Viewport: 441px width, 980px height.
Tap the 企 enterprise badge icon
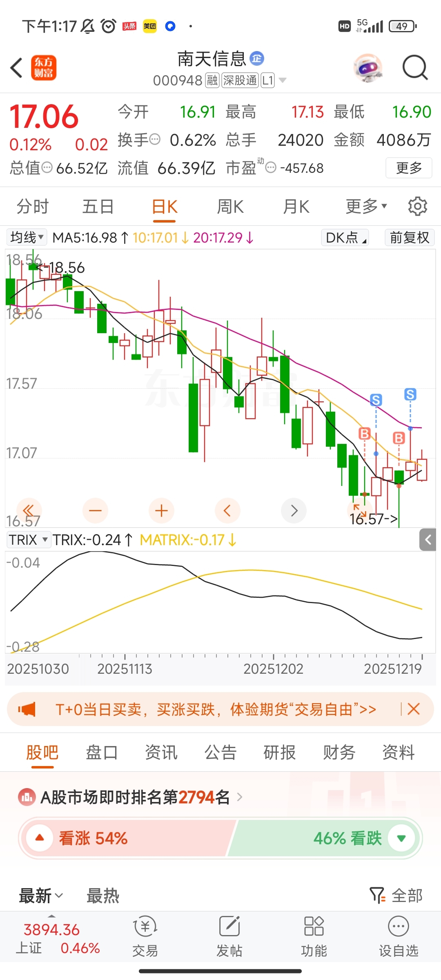click(257, 58)
